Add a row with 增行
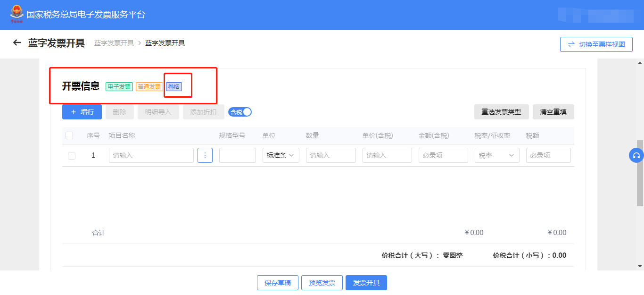644x295 pixels. pos(82,112)
